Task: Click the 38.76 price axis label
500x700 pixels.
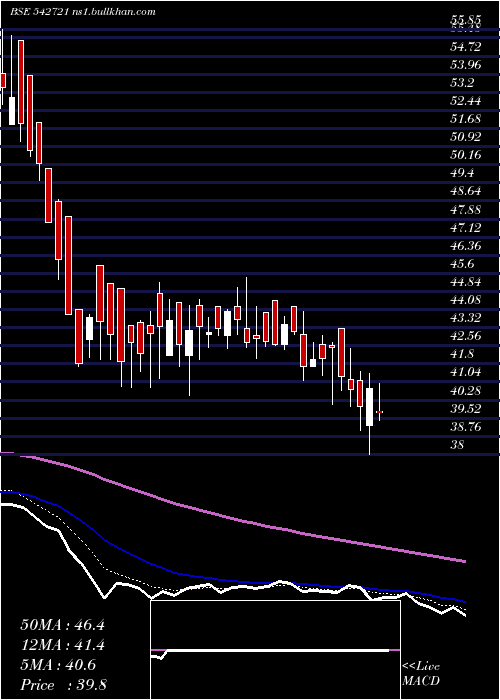Action: pos(466,427)
